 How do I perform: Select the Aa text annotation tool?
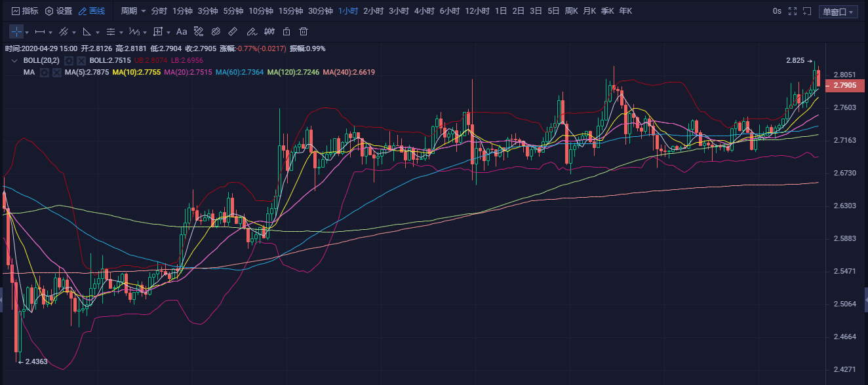[182, 31]
